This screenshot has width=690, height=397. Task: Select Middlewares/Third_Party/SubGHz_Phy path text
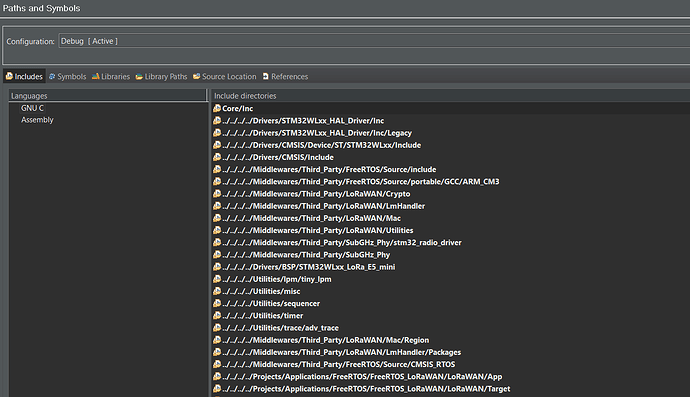(x=306, y=255)
